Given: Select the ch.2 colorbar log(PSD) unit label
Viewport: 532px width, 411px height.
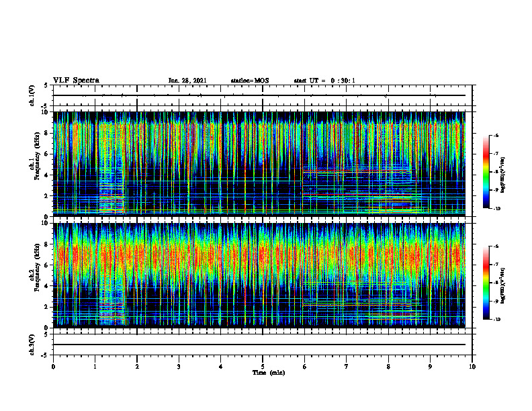Looking at the screenshot, I should click(503, 285).
